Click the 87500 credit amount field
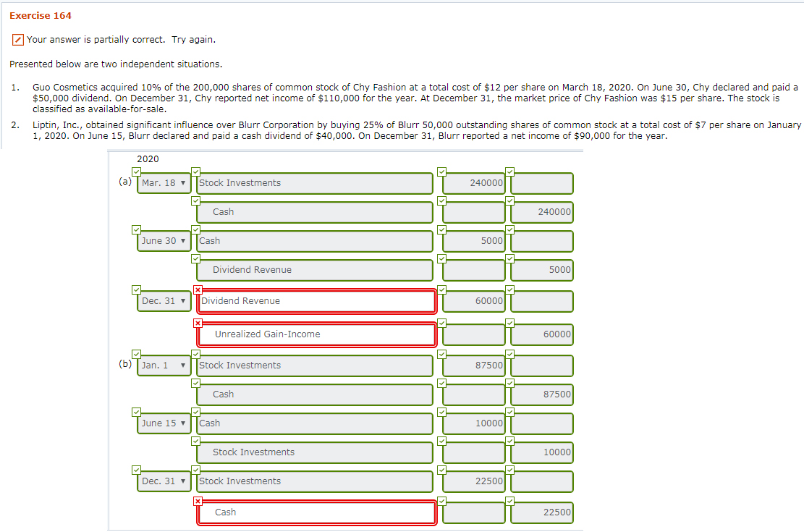Image resolution: width=804 pixels, height=532 pixels. 542,395
